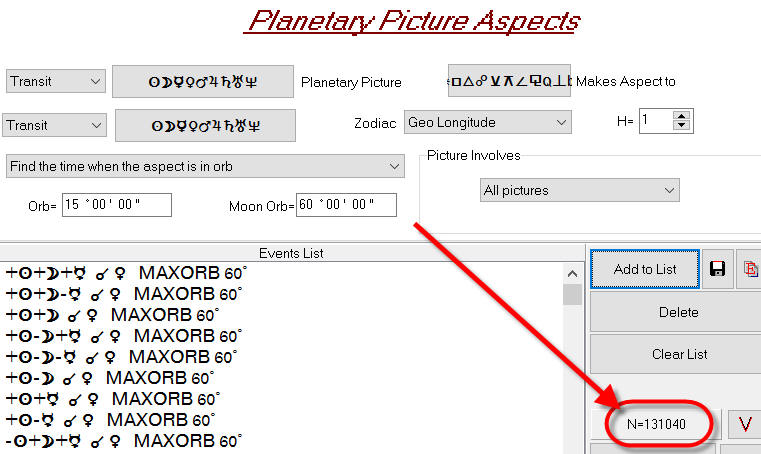Click into the Orb input field
This screenshot has height=454, width=761.
(x=116, y=205)
